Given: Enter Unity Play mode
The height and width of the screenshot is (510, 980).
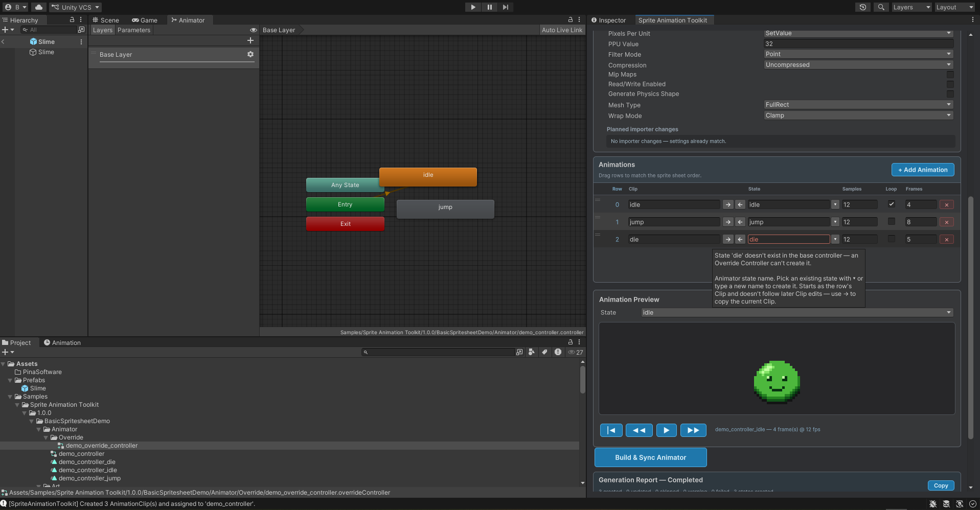Looking at the screenshot, I should click(x=473, y=7).
